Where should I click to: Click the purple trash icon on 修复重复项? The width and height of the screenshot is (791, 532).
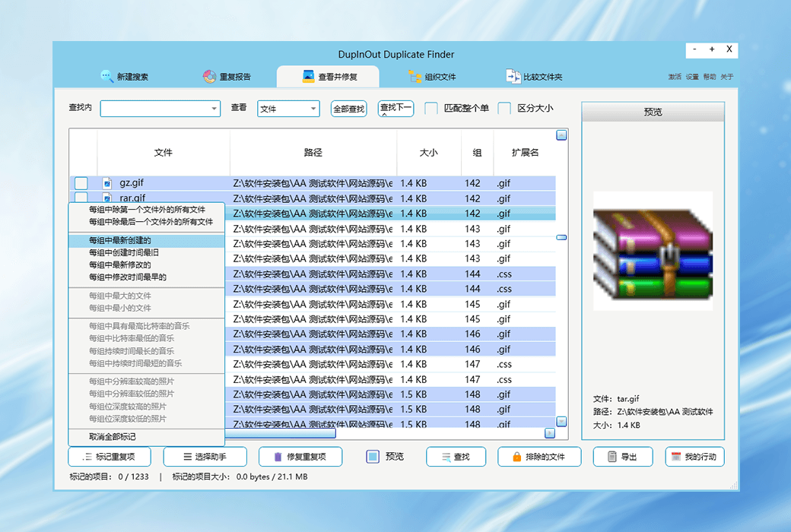click(x=278, y=457)
